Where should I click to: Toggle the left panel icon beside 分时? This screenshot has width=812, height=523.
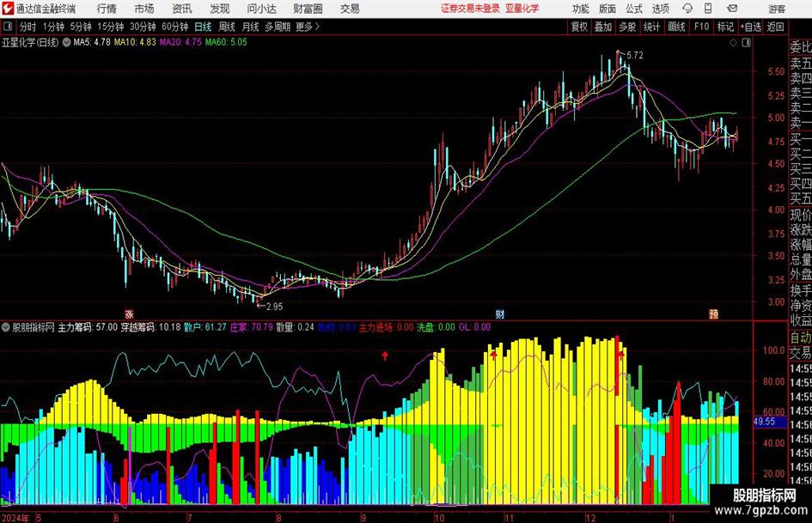(x=7, y=27)
